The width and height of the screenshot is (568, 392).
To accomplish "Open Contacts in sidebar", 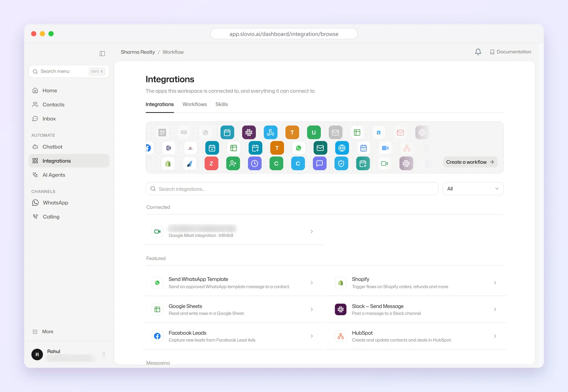I will 69,105.
